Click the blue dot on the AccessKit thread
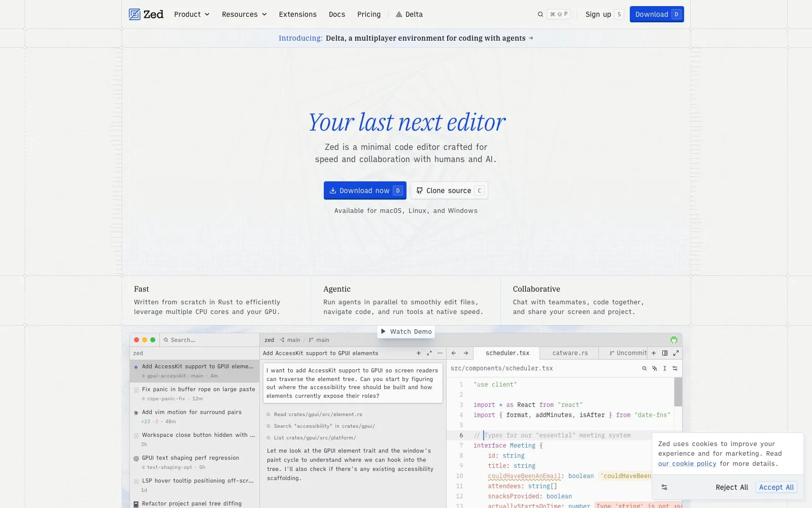 [x=136, y=367]
